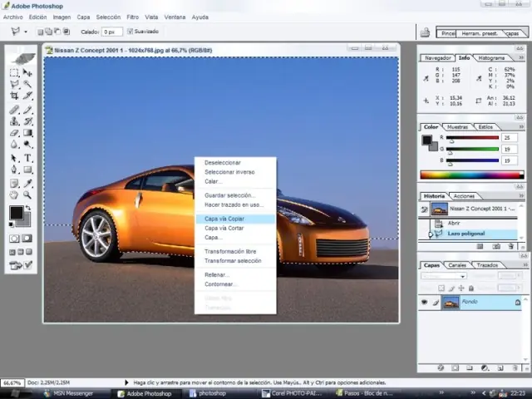Select the Slice tool
Image resolution: width=532 pixels, height=399 pixels.
point(27,96)
